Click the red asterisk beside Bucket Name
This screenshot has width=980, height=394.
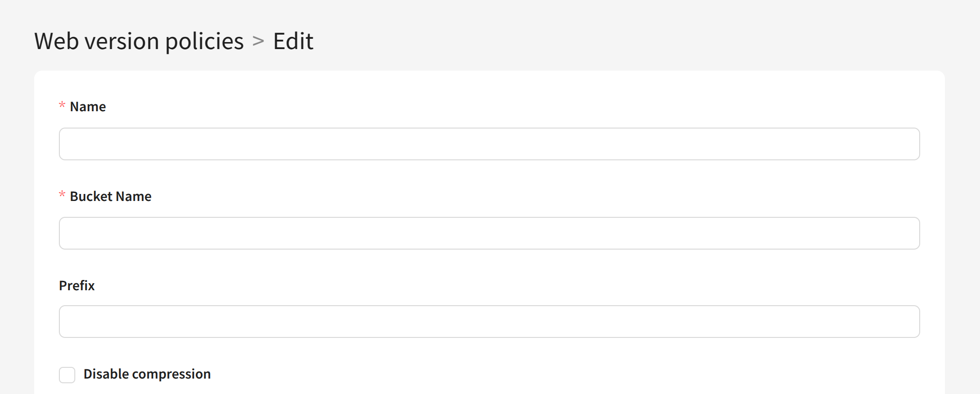point(62,194)
